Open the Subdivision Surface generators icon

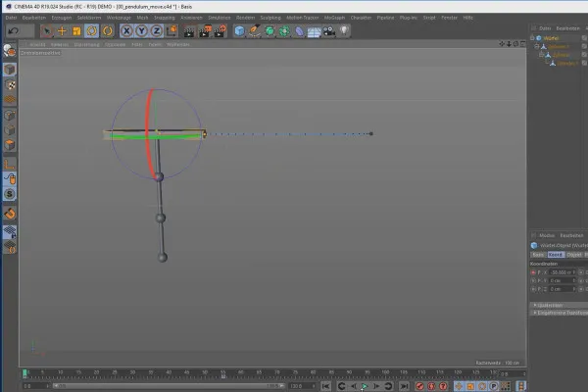(269, 31)
